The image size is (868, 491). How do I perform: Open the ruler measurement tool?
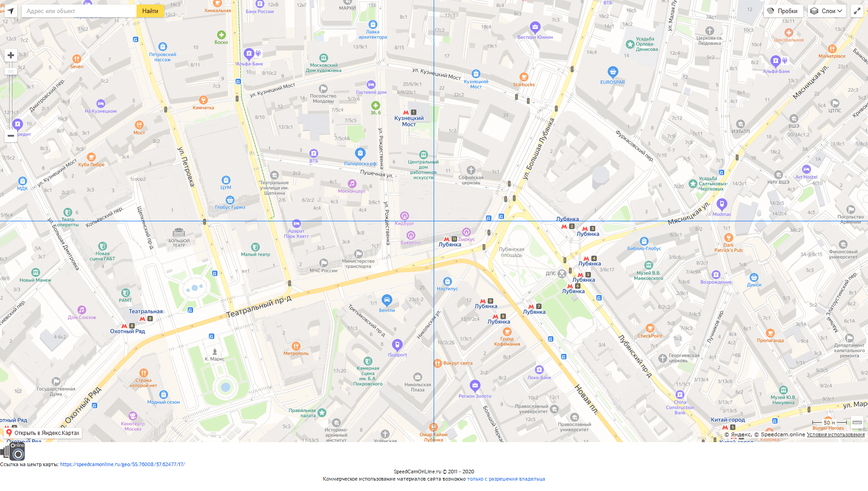(x=857, y=423)
